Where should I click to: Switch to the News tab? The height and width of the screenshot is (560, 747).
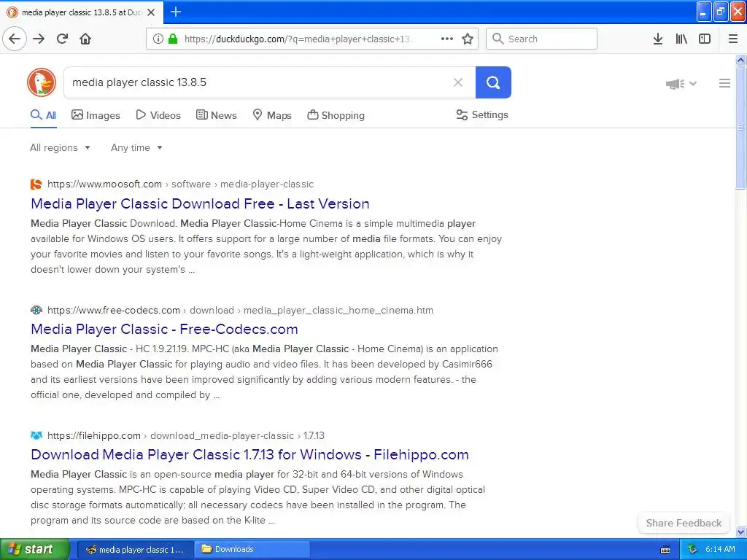pos(217,115)
